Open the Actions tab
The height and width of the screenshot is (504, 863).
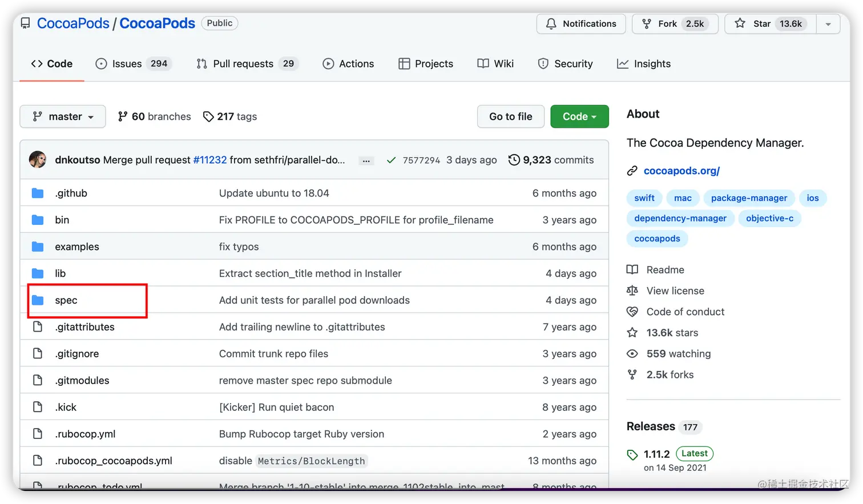click(348, 64)
